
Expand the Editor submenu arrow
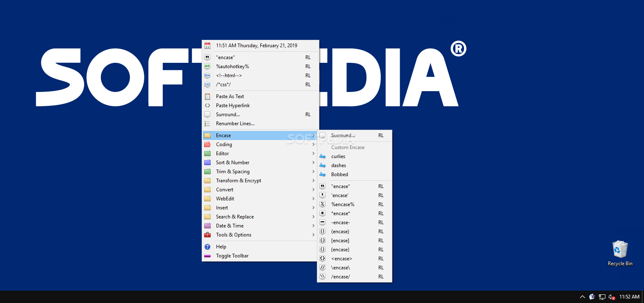pos(314,154)
